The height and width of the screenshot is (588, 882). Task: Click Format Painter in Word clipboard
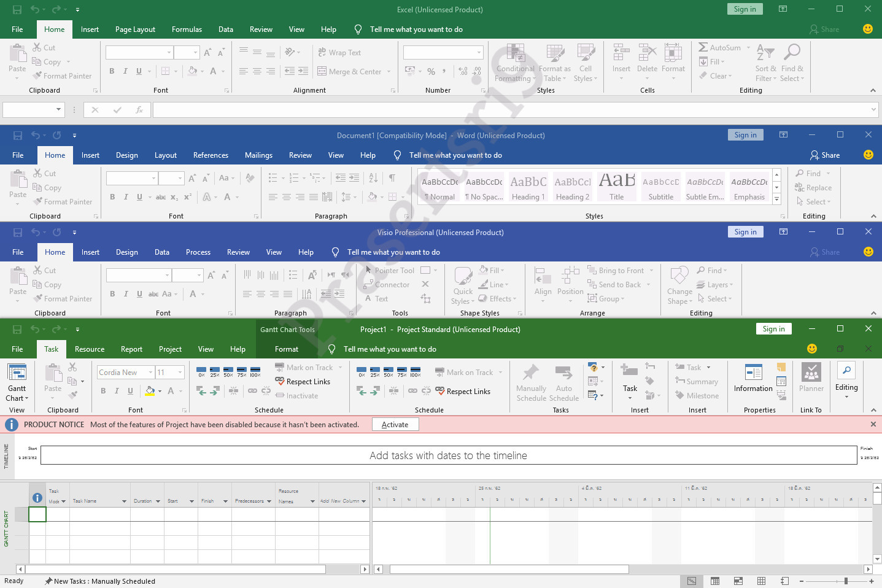click(x=63, y=202)
